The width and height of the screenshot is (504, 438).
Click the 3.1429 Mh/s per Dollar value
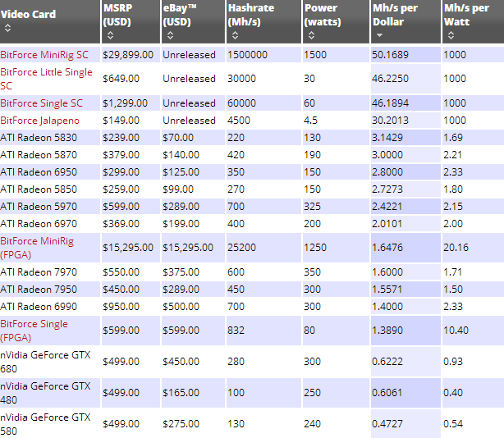click(387, 138)
